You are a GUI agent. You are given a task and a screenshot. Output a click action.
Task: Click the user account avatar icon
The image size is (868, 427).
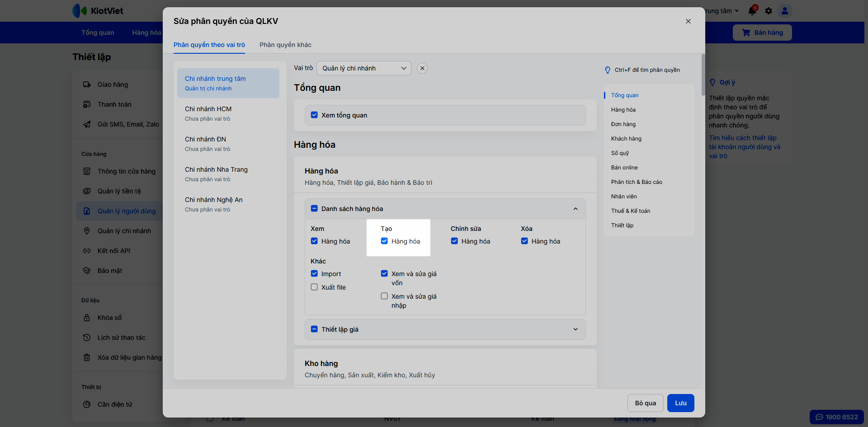coord(785,11)
